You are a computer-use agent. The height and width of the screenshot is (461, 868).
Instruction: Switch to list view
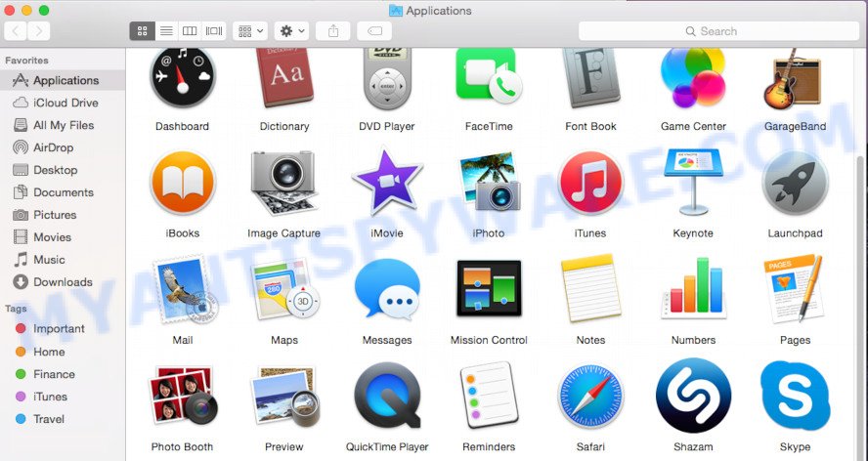pyautogui.click(x=166, y=31)
